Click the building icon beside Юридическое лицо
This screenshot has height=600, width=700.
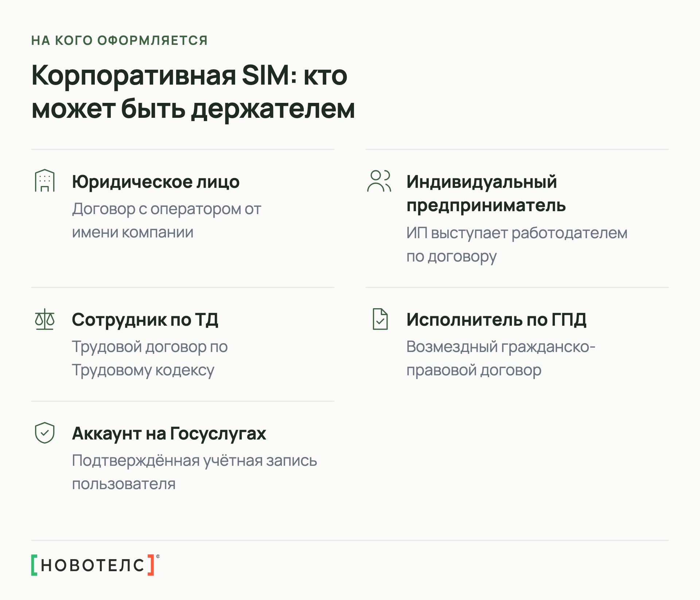pos(44,180)
